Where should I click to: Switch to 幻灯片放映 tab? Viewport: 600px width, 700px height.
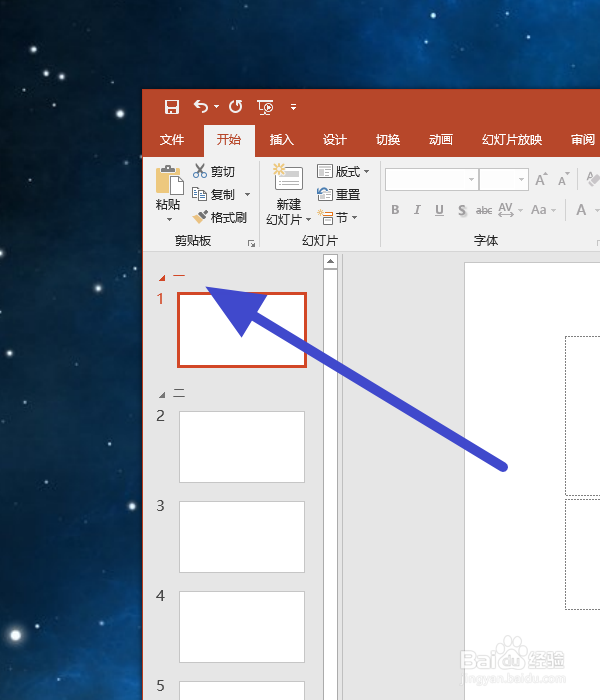coord(512,140)
